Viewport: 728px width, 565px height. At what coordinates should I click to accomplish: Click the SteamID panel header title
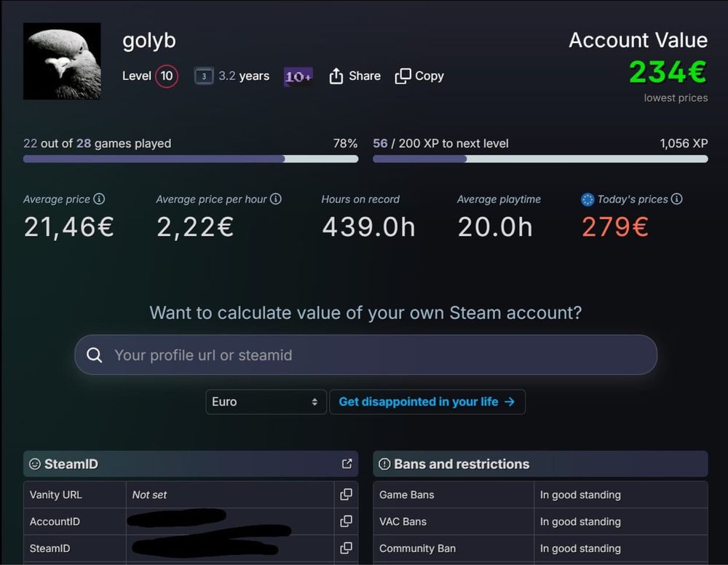point(71,464)
